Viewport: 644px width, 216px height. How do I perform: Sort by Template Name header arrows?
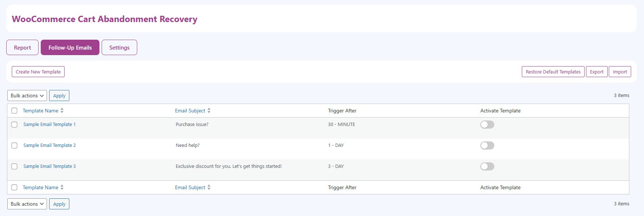click(x=62, y=111)
